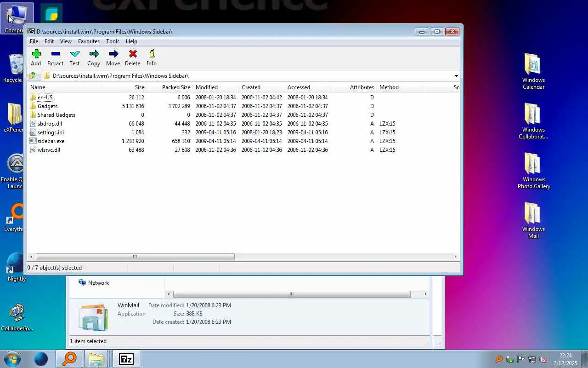Open the Windows Calendar desktop folder
The width and height of the screenshot is (588, 368).
(x=533, y=71)
